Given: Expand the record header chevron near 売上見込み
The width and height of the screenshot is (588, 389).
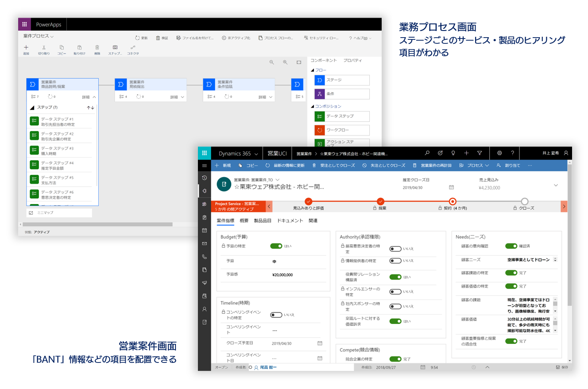Looking at the screenshot, I should [556, 185].
